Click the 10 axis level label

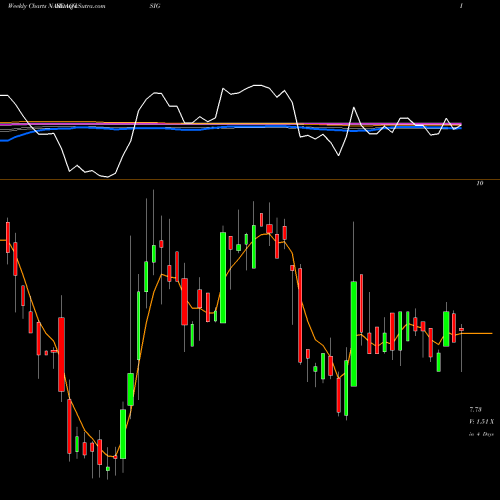coord(480,183)
